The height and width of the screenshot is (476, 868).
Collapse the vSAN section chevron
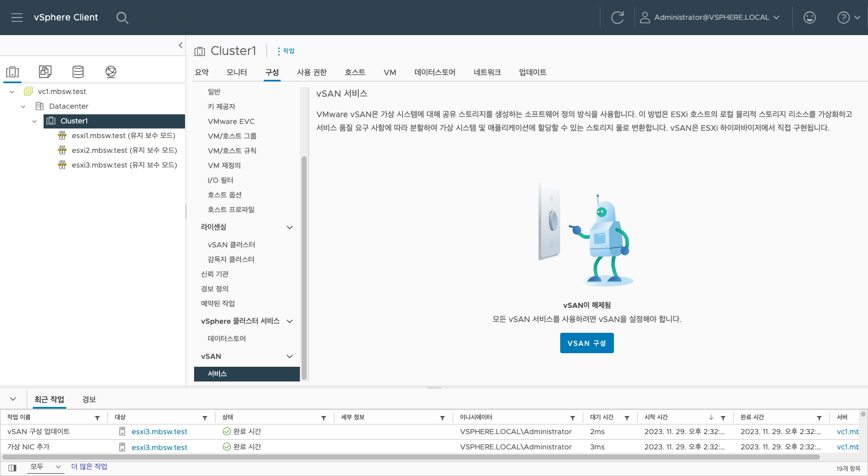(290, 357)
